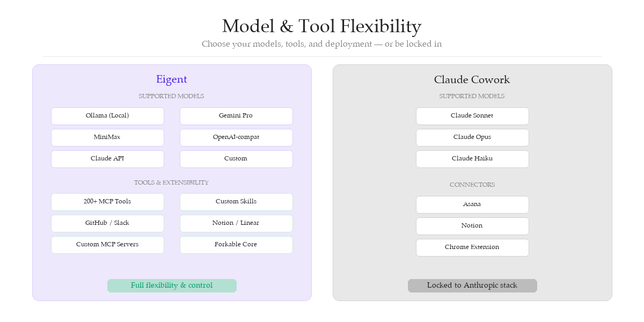Select the Custom model chip
Screen dimensions: 644x322
click(x=236, y=159)
